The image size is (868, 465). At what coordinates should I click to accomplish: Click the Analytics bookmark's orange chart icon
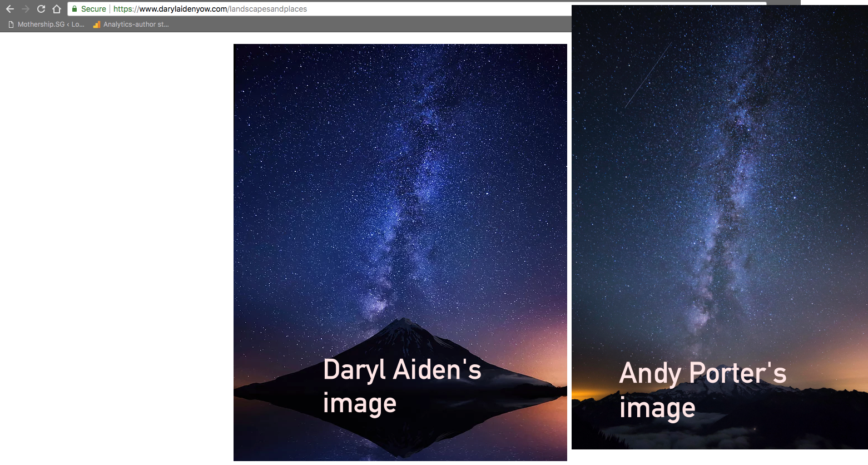pyautogui.click(x=97, y=24)
